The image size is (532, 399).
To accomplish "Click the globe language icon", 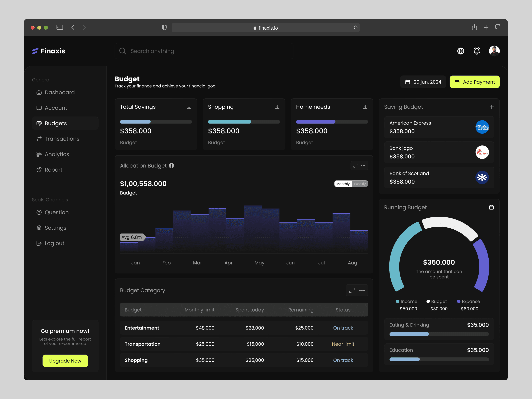I will click(x=461, y=51).
